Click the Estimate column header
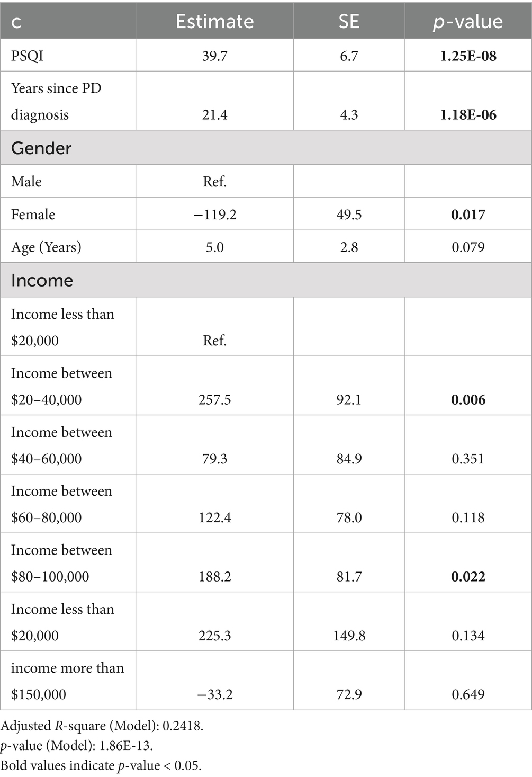The image size is (532, 777). tap(214, 21)
